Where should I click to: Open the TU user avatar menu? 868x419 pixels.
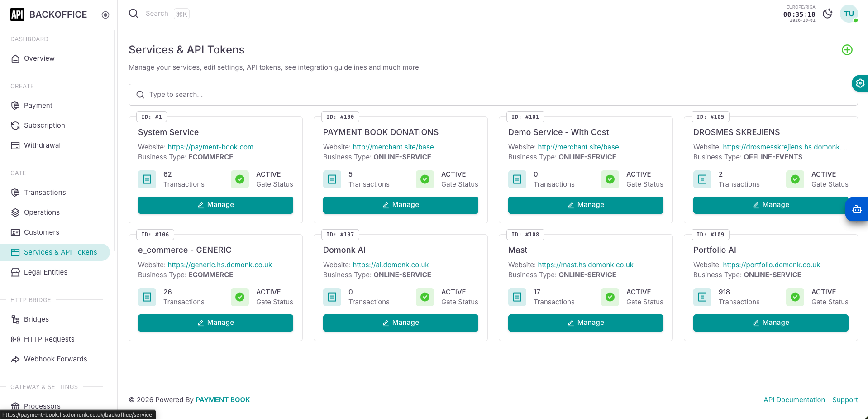coord(849,14)
